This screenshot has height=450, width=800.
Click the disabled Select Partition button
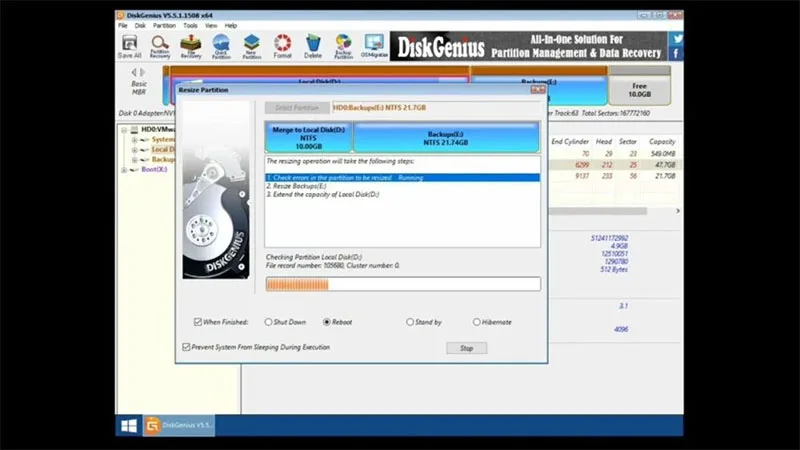pos(297,108)
